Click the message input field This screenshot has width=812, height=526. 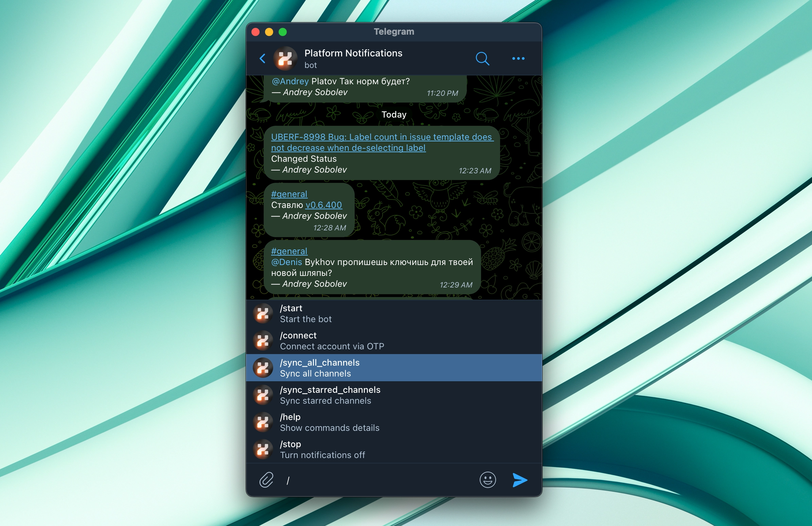pyautogui.click(x=375, y=480)
